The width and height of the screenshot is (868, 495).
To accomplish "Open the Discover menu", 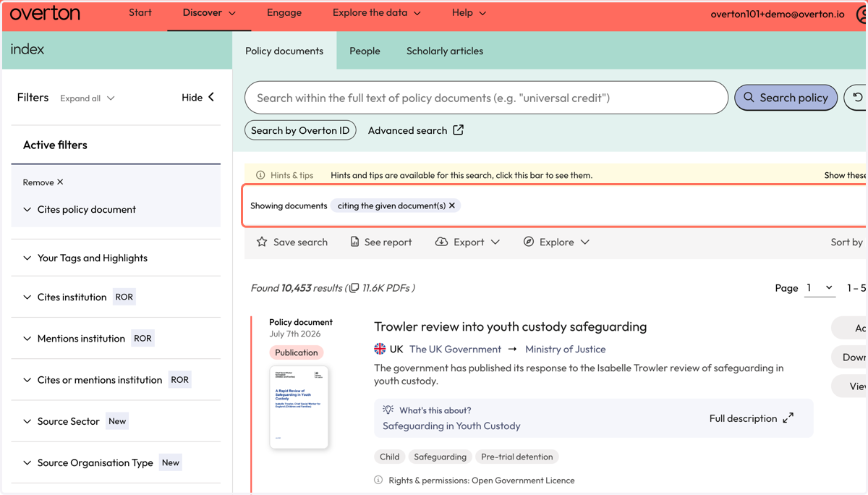I will pyautogui.click(x=209, y=13).
